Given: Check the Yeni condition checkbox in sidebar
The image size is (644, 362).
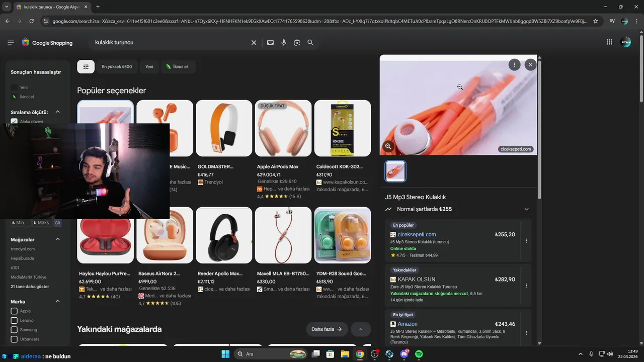Looking at the screenshot, I should (x=14, y=87).
